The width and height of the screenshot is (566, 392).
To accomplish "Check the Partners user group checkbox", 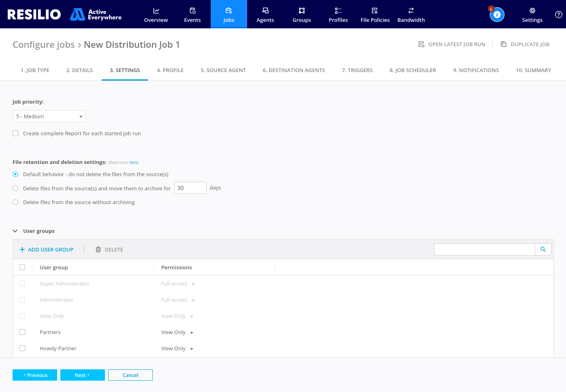I will point(22,332).
